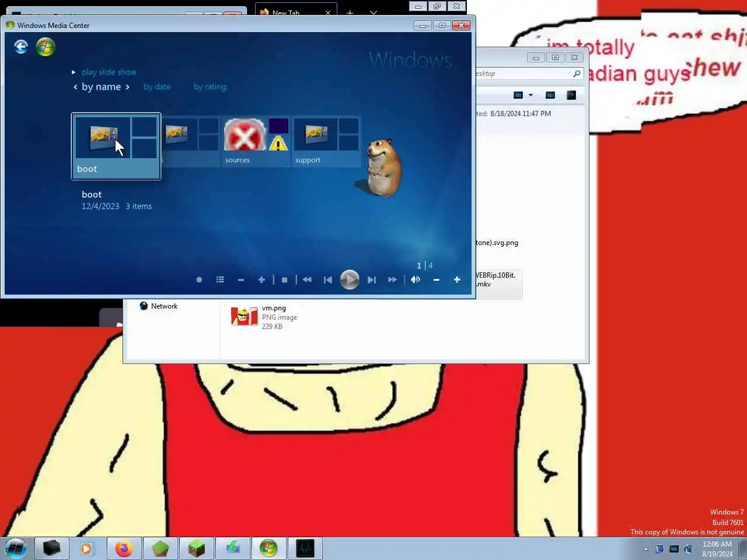Click the Explorer search box
Viewport: 747px width, 560px height.
529,73
